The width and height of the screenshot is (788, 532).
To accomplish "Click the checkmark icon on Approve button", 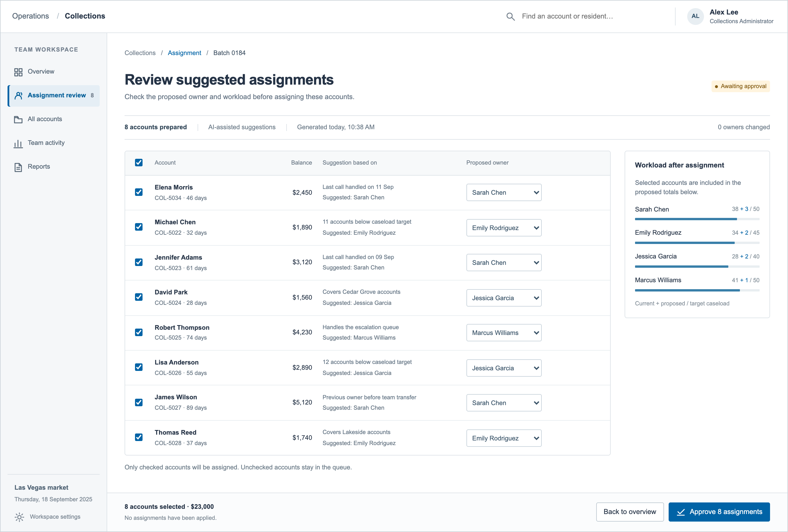I will (x=681, y=512).
